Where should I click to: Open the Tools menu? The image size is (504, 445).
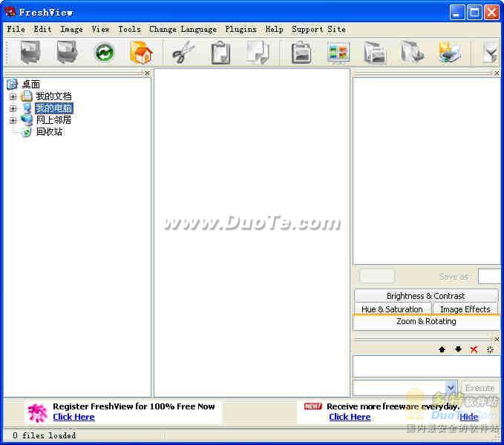point(130,29)
